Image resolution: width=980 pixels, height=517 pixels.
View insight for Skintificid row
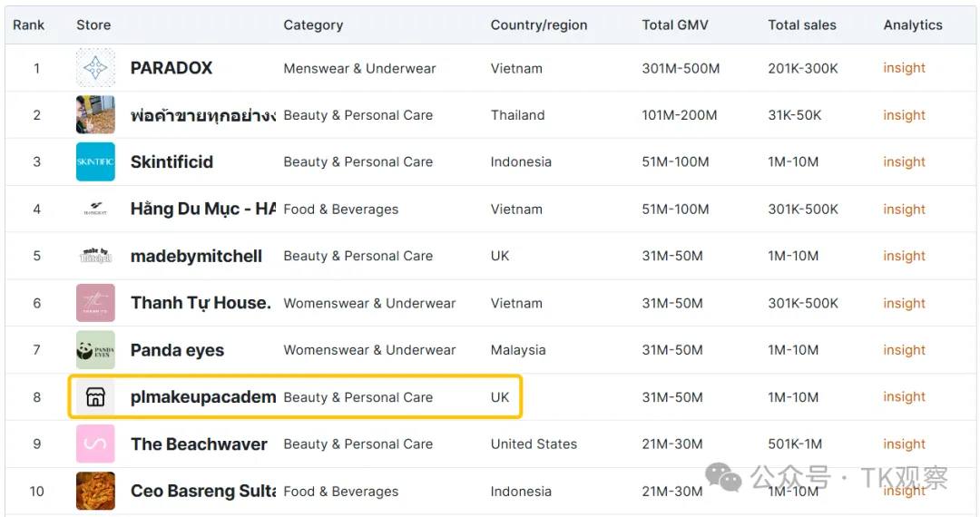pyautogui.click(x=904, y=161)
